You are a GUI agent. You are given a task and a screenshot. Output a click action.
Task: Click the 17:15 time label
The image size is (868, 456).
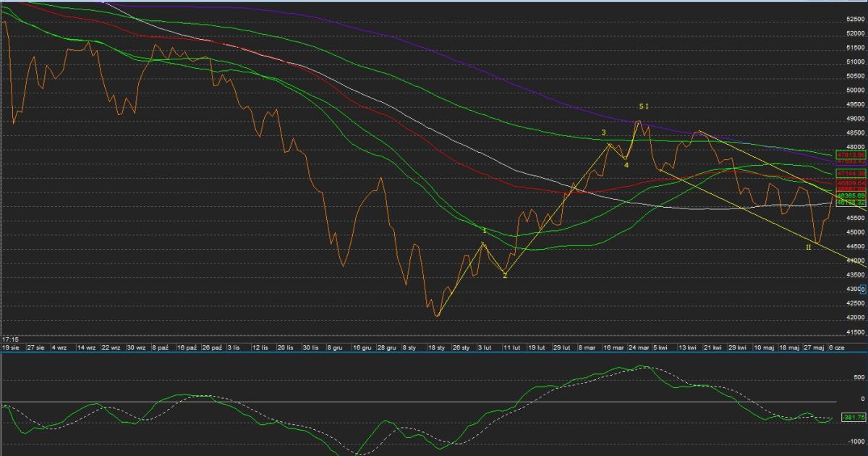(x=10, y=339)
